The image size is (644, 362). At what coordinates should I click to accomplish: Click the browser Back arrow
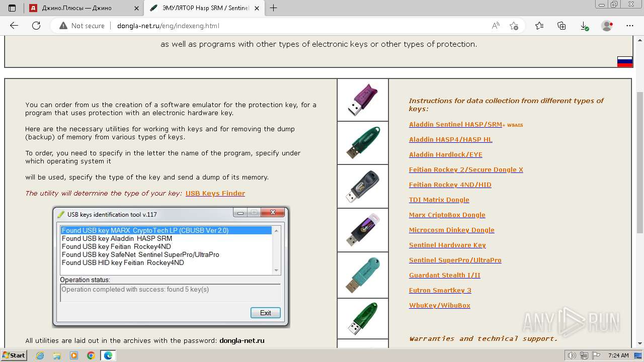click(x=14, y=26)
